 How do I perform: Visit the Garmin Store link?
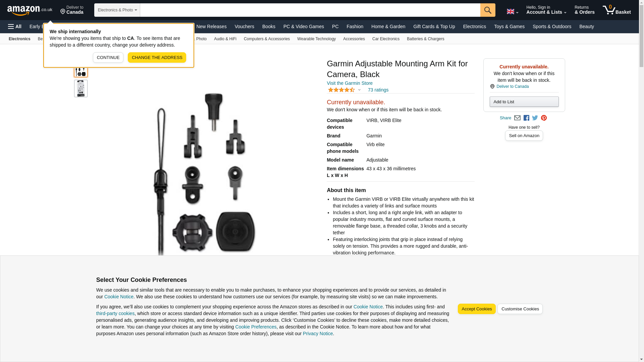click(350, 83)
